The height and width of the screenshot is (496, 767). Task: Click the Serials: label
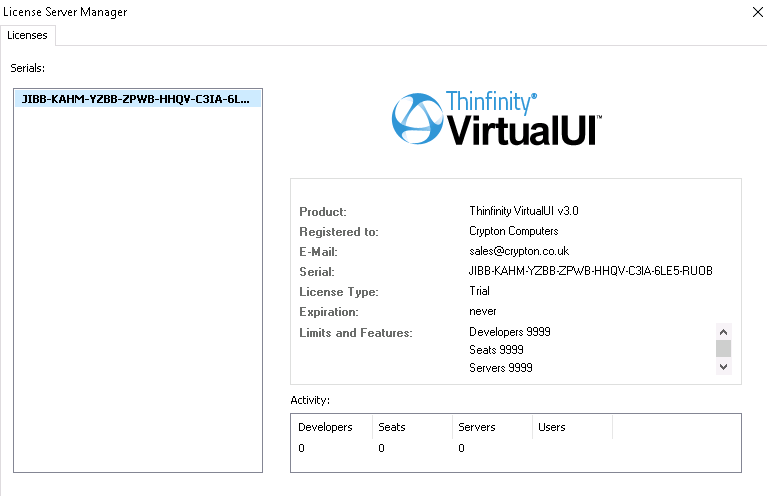[27, 68]
